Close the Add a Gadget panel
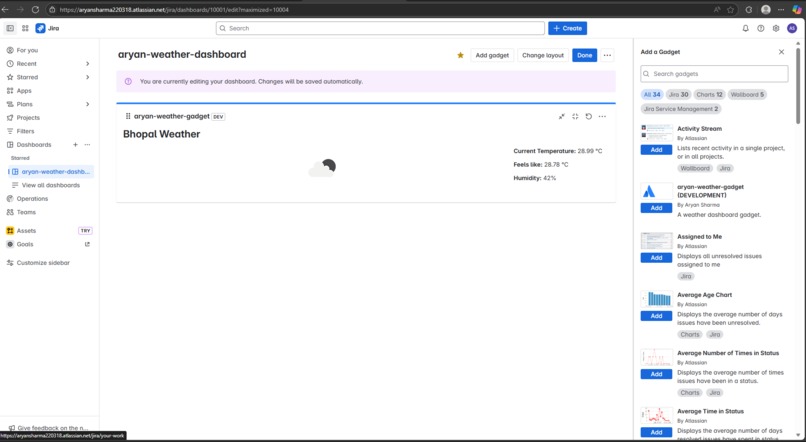The image size is (806, 442). coord(781,52)
